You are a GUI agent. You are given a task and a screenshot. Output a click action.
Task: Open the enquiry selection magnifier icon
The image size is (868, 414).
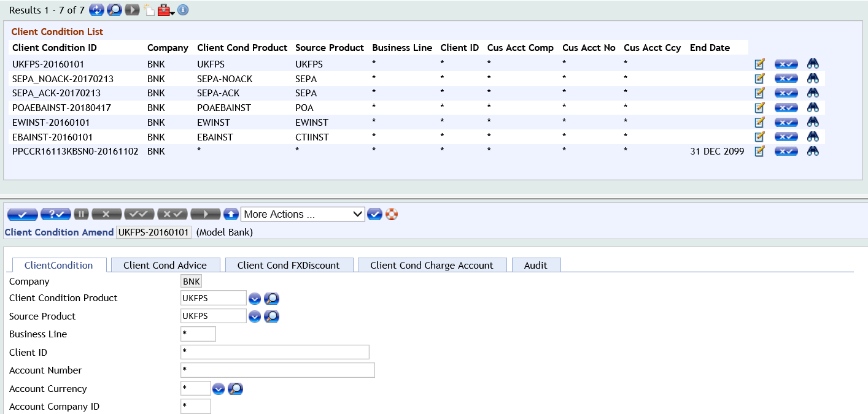point(114,10)
